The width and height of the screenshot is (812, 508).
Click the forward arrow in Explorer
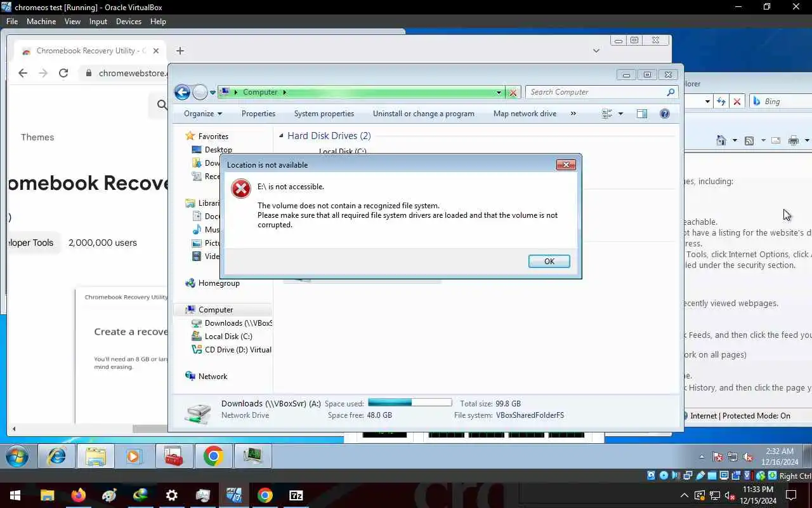point(200,92)
